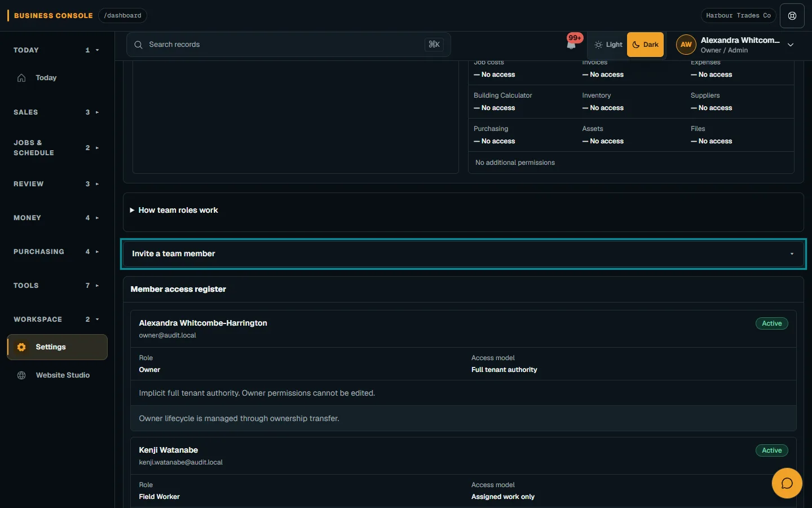This screenshot has height=508, width=812.
Task: Click the Field Worker role value
Action: 159,497
